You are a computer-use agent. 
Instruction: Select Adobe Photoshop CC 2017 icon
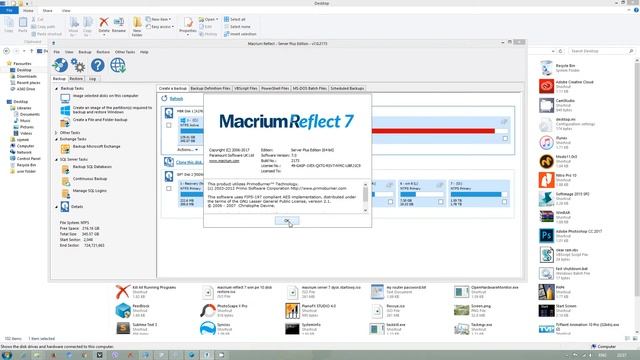tap(546, 236)
